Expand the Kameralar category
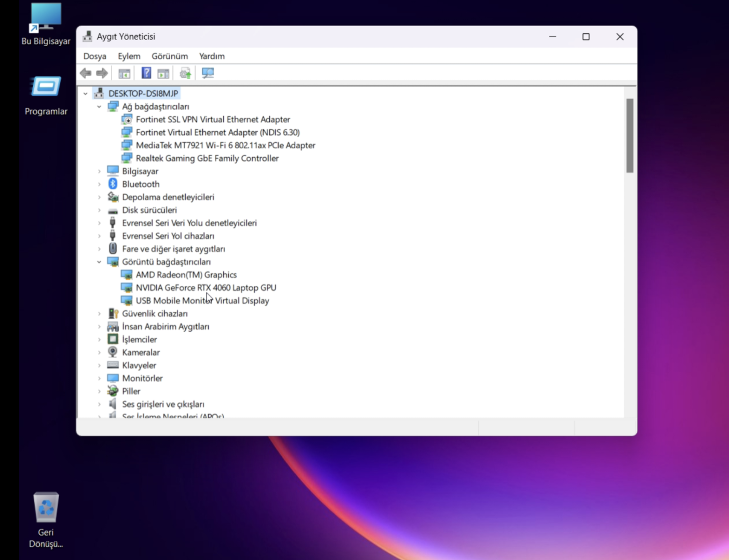Screen dimensions: 729x560 99,353
